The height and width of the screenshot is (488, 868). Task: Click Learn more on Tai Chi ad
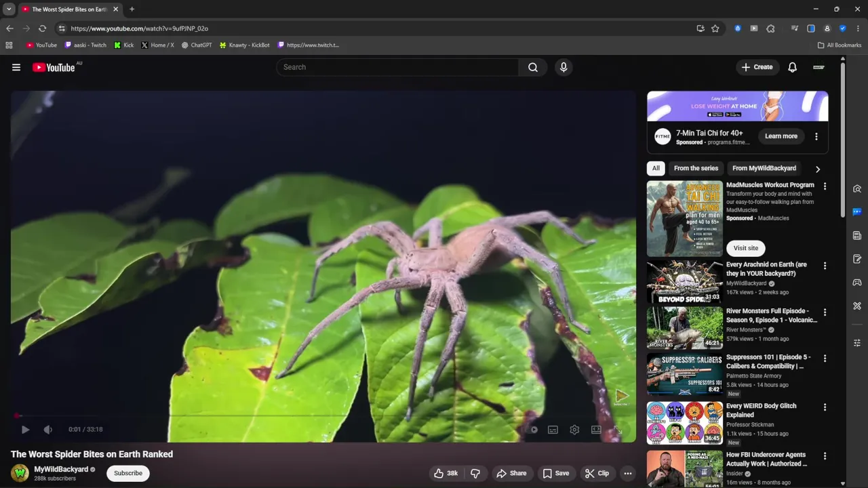point(781,136)
